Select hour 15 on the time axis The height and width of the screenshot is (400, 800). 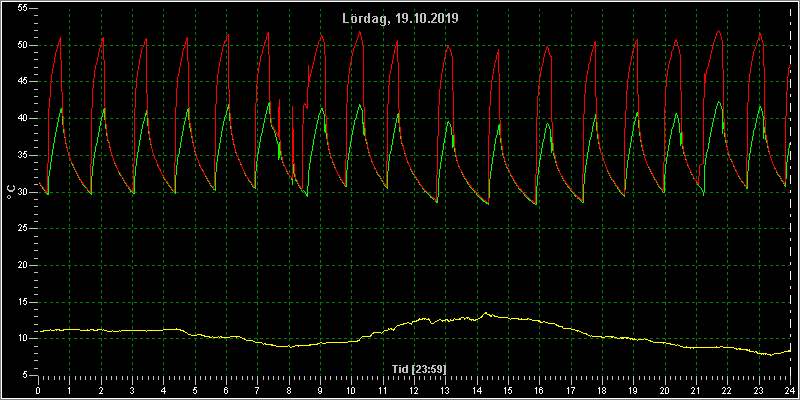tap(508, 390)
